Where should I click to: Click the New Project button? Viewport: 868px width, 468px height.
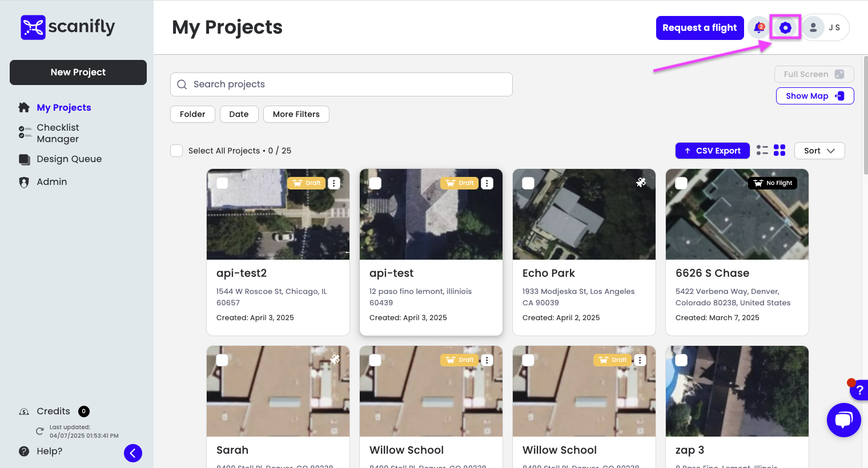[78, 72]
